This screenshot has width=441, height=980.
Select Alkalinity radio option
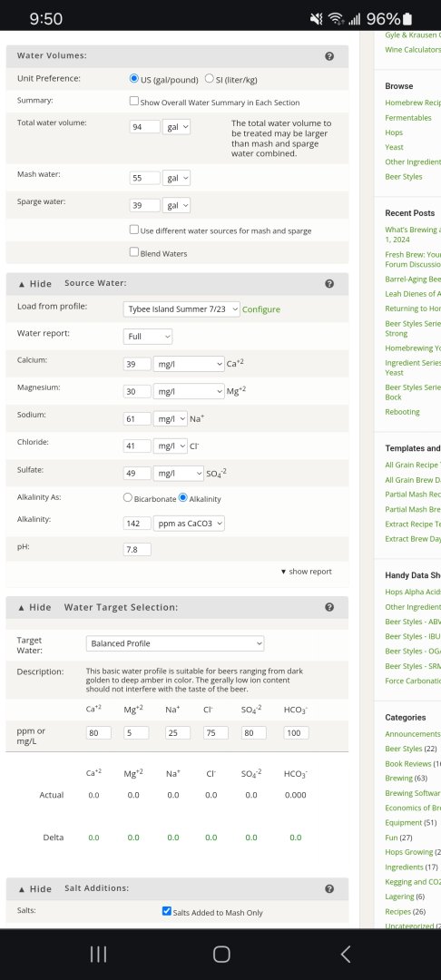point(183,498)
